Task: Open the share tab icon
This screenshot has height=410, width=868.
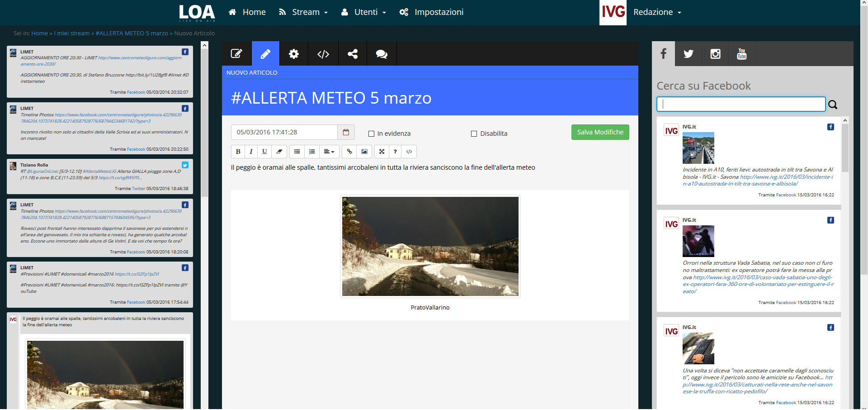Action: click(353, 53)
